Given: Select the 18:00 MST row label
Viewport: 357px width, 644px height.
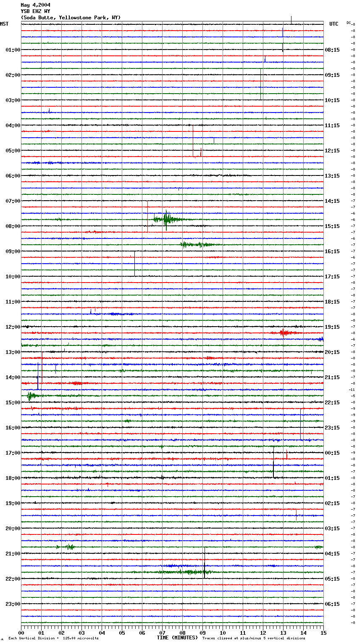Looking at the screenshot, I should click(x=13, y=478).
